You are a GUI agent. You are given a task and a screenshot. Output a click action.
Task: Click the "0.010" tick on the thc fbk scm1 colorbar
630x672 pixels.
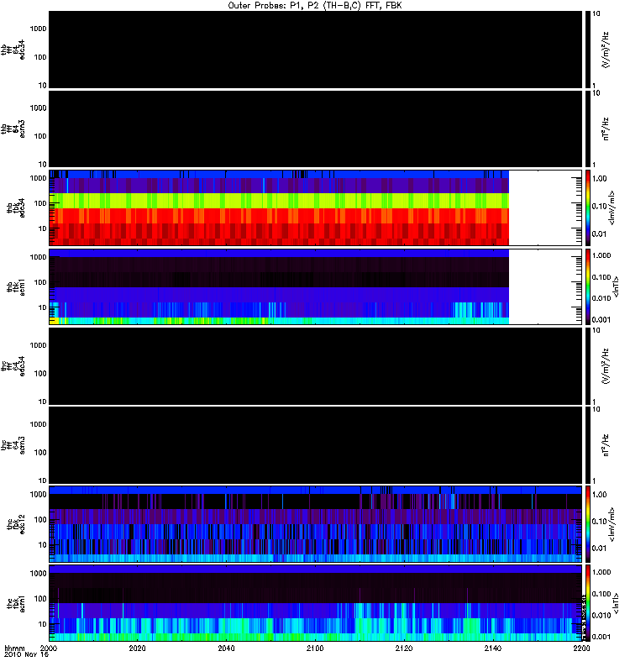(601, 615)
